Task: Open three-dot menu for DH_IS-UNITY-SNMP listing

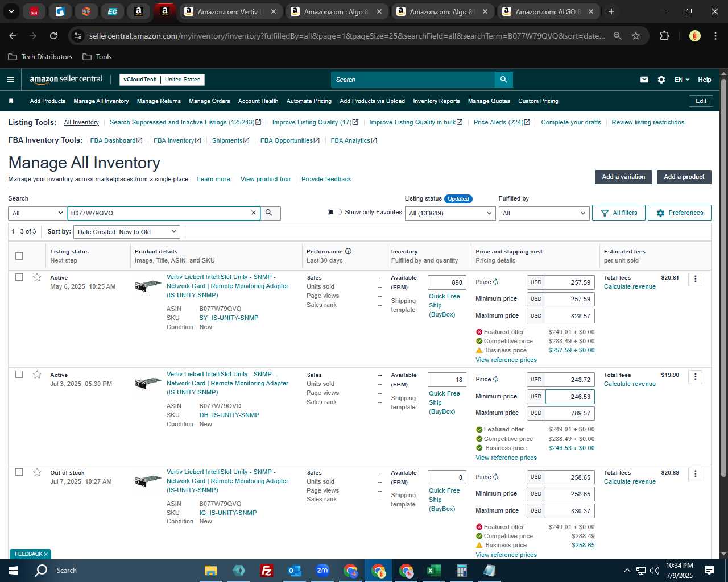Action: tap(695, 377)
